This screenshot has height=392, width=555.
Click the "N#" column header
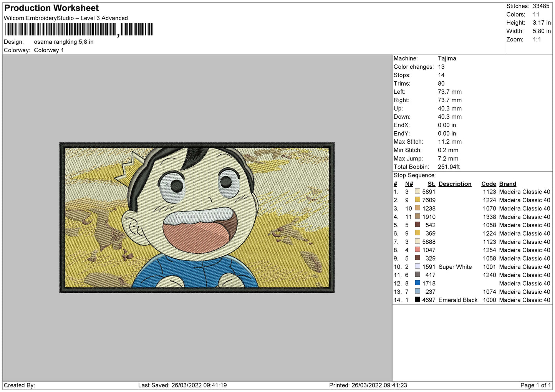409,184
